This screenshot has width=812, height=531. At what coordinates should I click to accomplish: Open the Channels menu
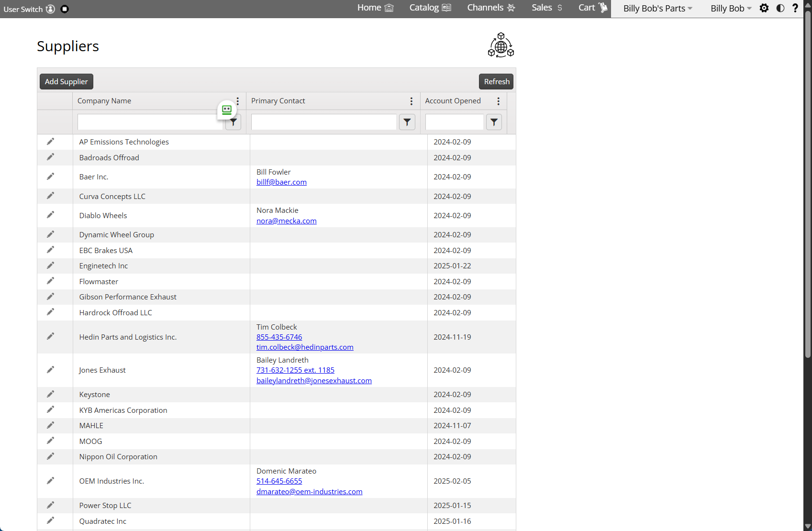pyautogui.click(x=491, y=8)
